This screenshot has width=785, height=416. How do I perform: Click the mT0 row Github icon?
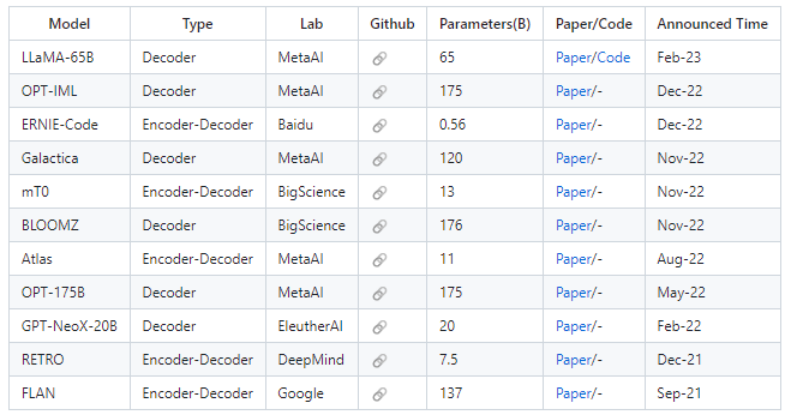(379, 192)
